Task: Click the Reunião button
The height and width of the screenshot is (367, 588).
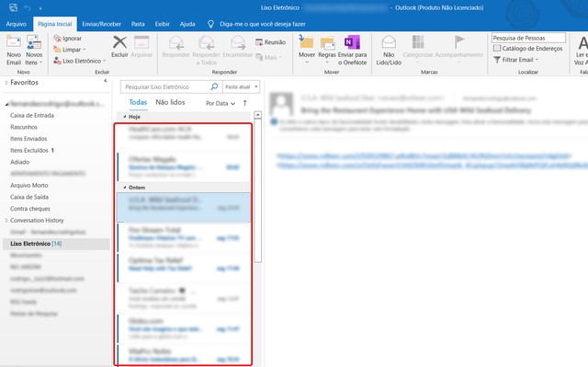Action: click(x=270, y=42)
